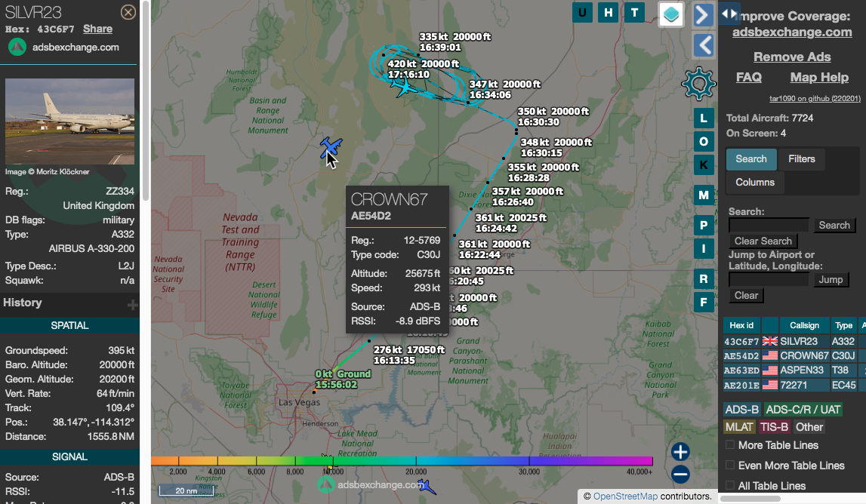Viewport: 866px width, 504px height.
Task: Open the map layer selector icon
Action: click(x=671, y=14)
